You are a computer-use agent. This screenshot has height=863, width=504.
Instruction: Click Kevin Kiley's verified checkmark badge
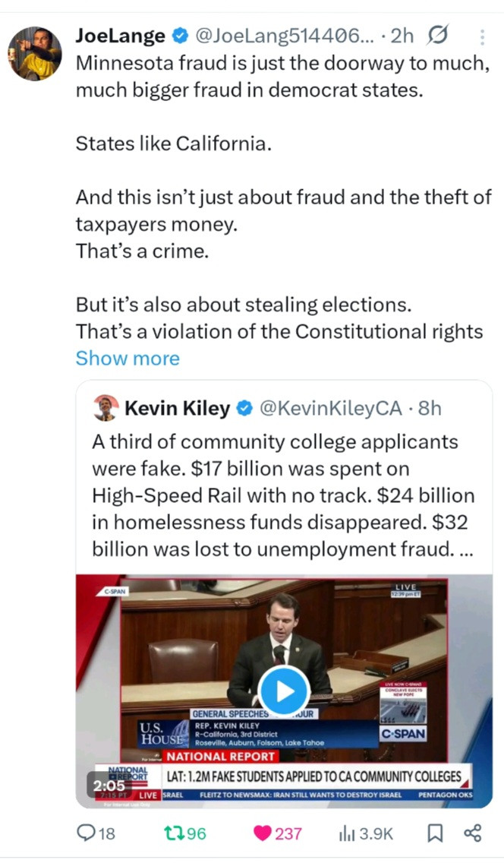coord(244,409)
